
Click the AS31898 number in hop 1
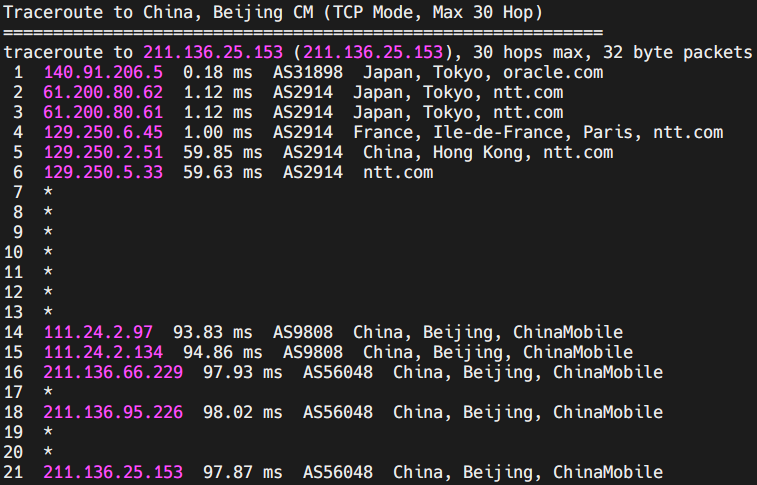pos(308,72)
